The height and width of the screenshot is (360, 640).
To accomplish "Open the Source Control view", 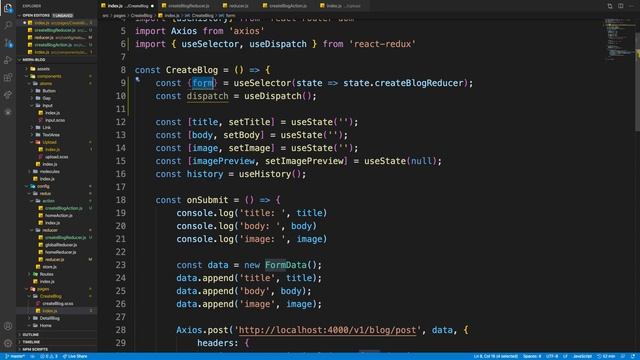I will coord(8,43).
